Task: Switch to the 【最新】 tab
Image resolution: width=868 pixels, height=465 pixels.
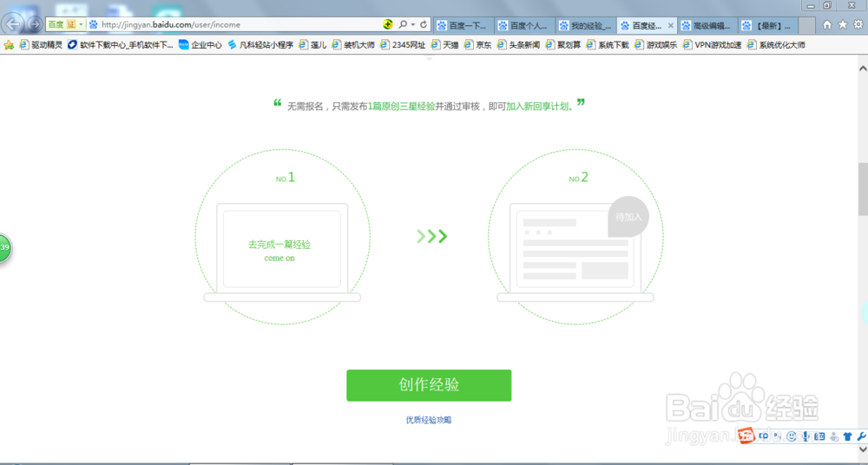Action: pos(768,25)
